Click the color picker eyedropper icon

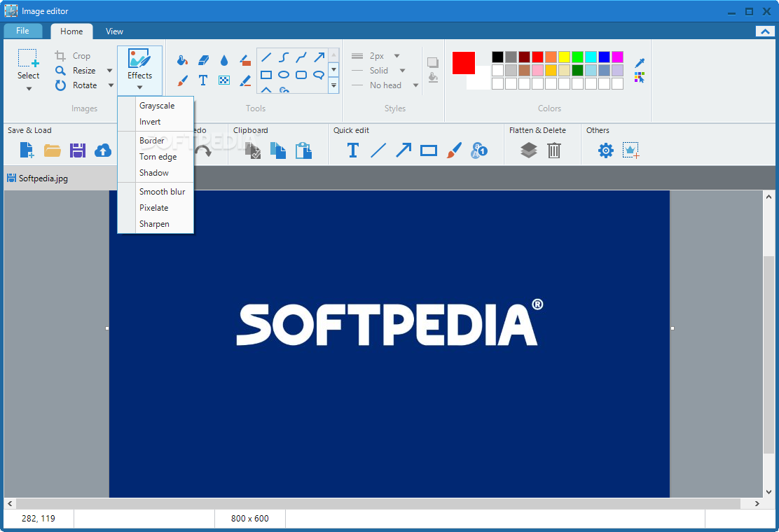click(x=640, y=62)
